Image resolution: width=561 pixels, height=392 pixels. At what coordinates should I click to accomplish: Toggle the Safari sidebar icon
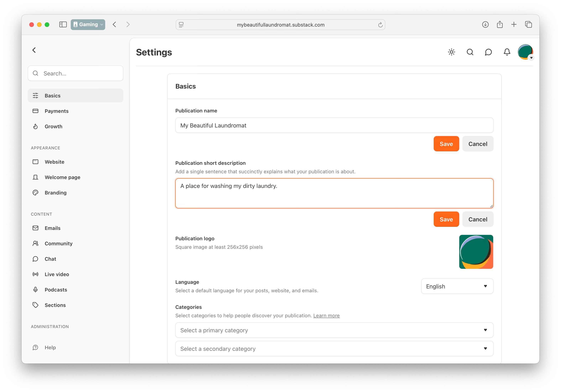click(x=63, y=24)
